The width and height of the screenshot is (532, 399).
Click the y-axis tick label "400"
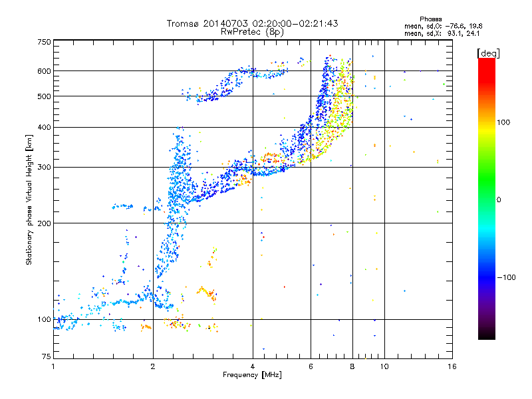(45, 128)
